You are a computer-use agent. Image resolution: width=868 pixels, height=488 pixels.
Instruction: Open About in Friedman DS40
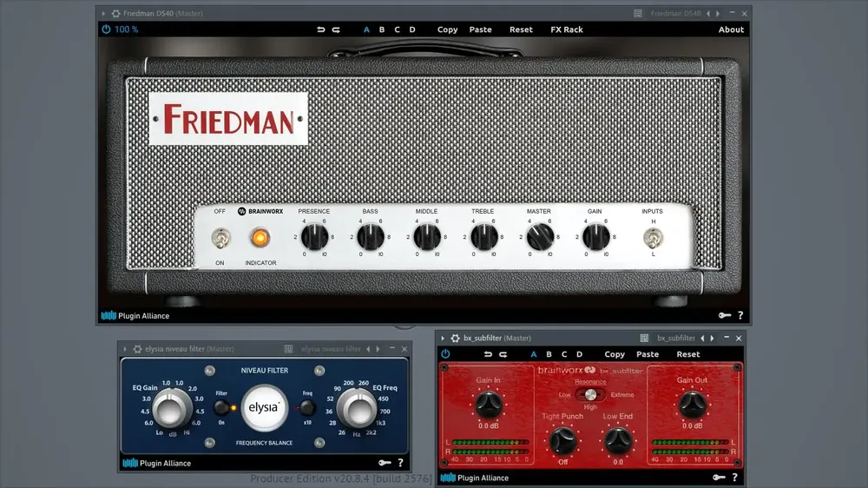pyautogui.click(x=731, y=30)
